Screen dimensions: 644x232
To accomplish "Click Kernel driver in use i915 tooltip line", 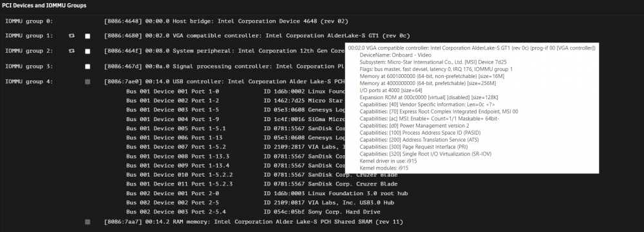I will pyautogui.click(x=384, y=161).
